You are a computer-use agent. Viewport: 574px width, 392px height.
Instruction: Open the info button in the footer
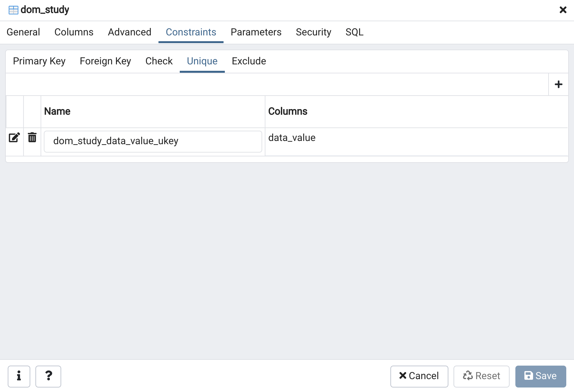19,376
